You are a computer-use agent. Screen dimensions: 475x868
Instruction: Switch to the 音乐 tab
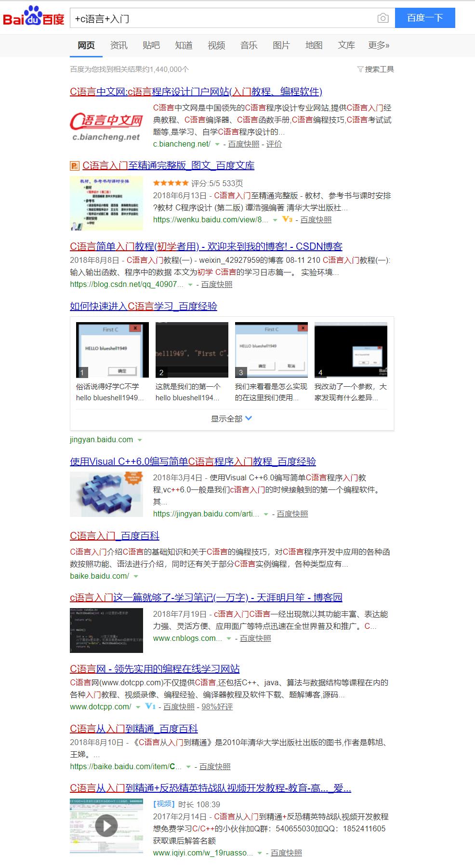click(x=249, y=45)
